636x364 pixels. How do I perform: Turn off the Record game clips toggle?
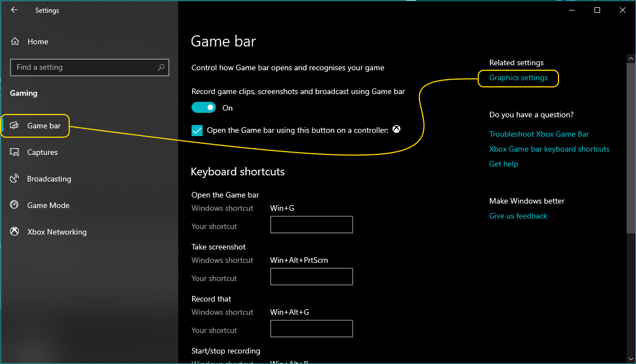tap(204, 107)
